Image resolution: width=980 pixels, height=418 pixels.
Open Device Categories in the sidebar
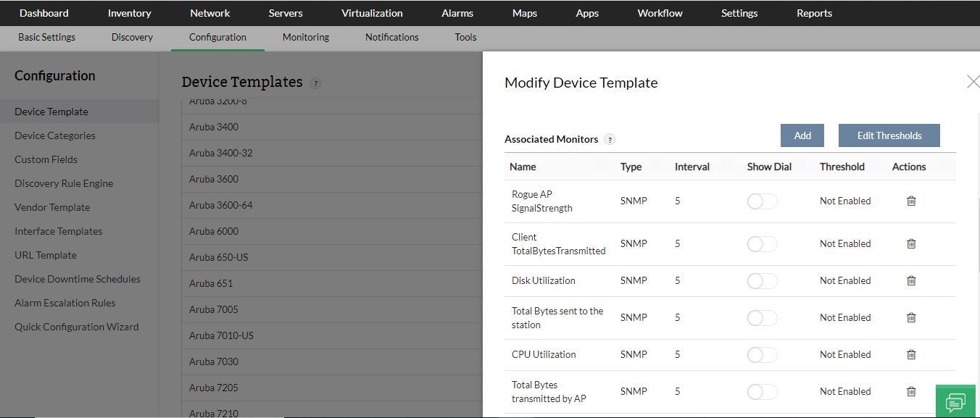point(55,135)
